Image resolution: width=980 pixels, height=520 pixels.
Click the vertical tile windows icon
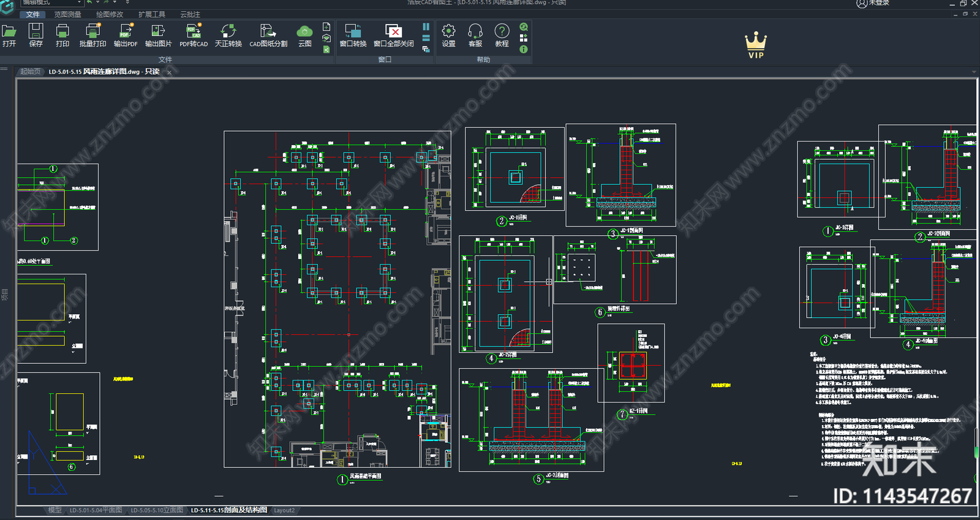pyautogui.click(x=426, y=27)
